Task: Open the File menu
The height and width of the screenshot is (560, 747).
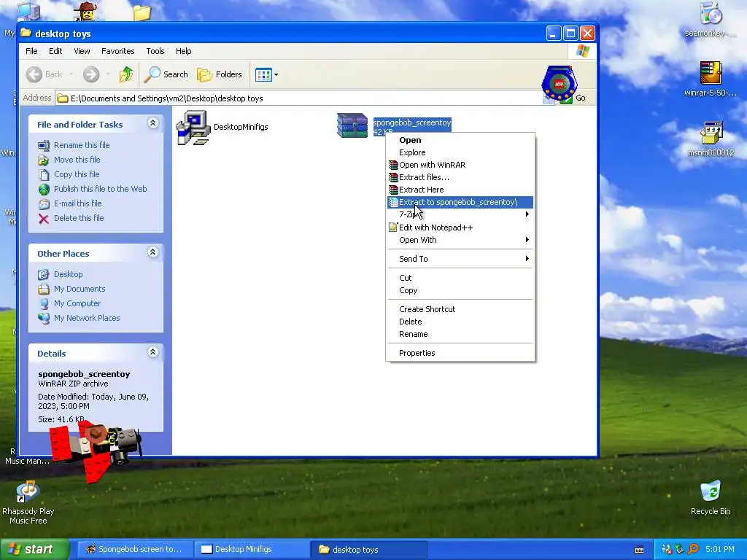Action: (x=31, y=51)
